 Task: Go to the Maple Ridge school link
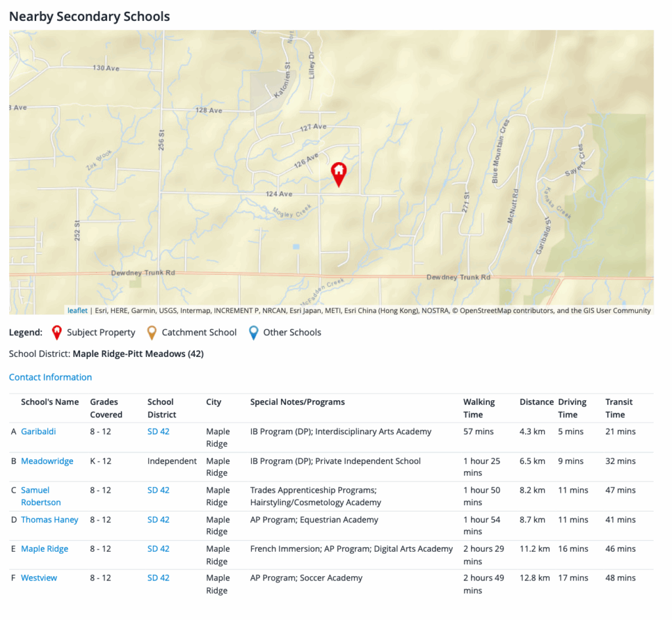(x=45, y=549)
